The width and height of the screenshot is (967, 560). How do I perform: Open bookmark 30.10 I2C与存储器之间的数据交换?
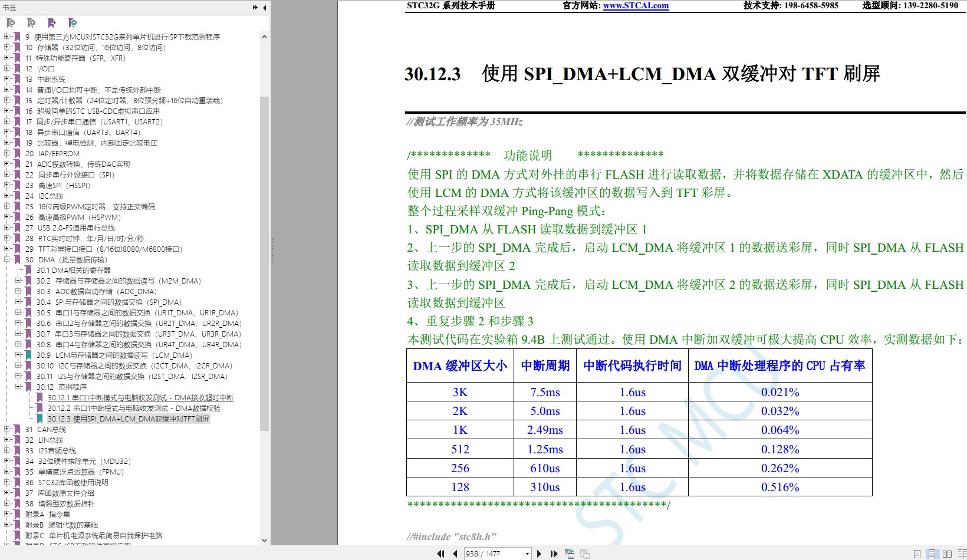134,366
